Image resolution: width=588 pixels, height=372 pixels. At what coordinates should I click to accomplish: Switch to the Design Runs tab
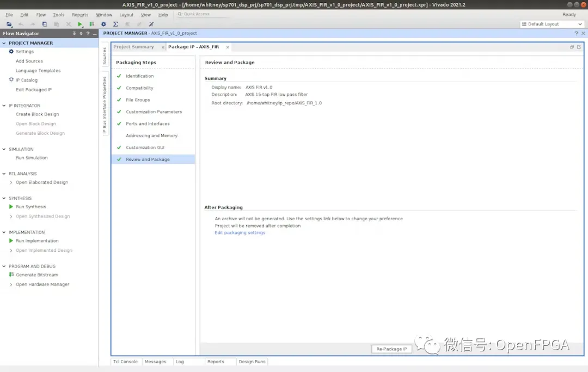coord(252,362)
